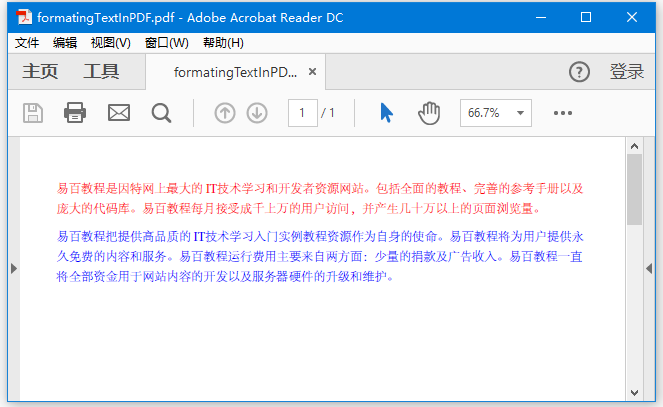Click the vertical scrollbar thumb

(634, 190)
